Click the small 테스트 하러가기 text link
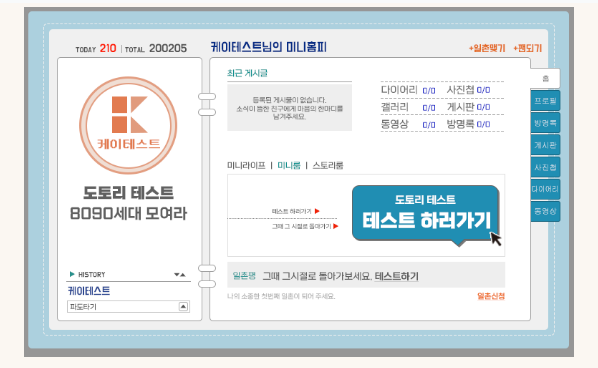The height and width of the screenshot is (368, 598). click(291, 211)
